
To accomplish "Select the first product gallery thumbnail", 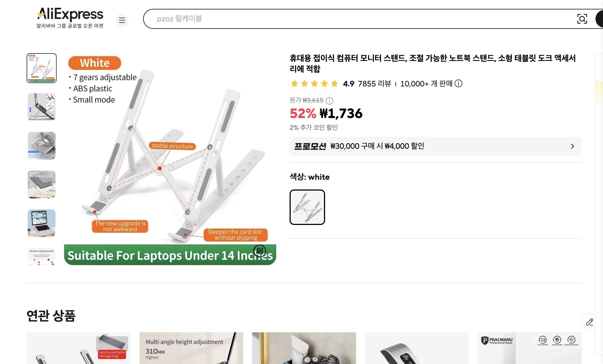I will pos(41,68).
